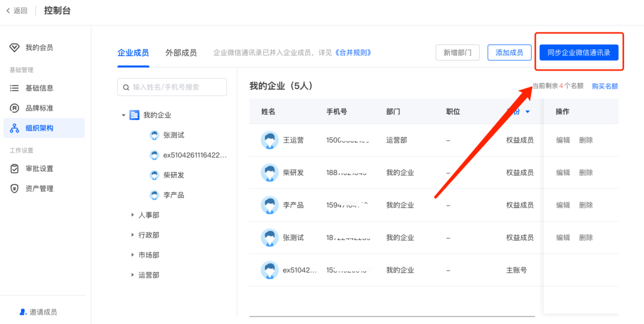
Task: Click the 组织架构 org-chart icon
Action: [x=14, y=128]
